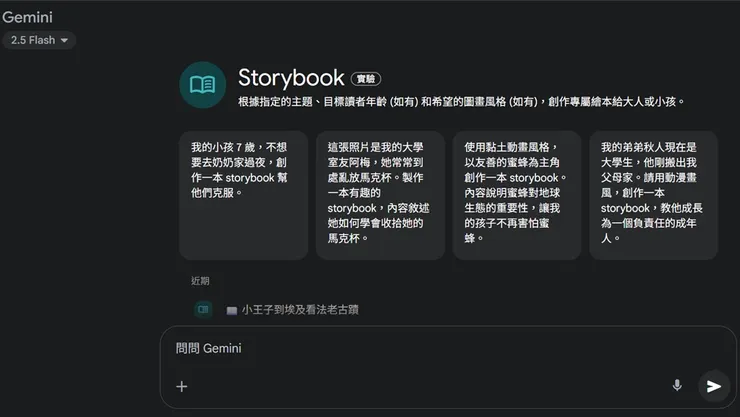
Task: Click the Storybook description text starting 根據指定的主題
Action: coord(462,101)
